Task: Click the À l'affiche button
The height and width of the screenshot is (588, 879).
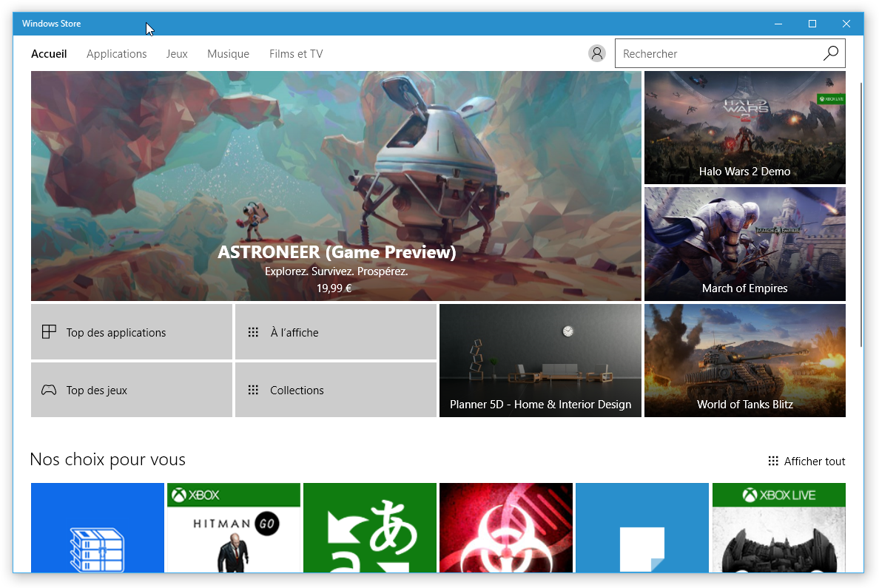Action: pyautogui.click(x=336, y=332)
